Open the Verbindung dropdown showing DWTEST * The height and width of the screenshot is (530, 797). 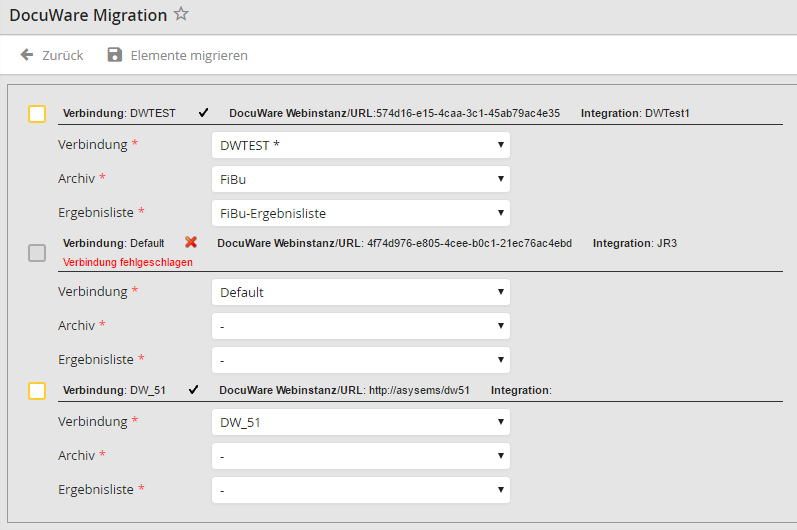(361, 145)
